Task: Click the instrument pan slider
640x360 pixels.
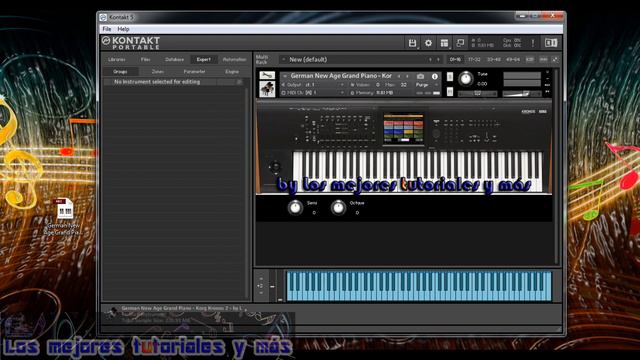Action: (477, 94)
